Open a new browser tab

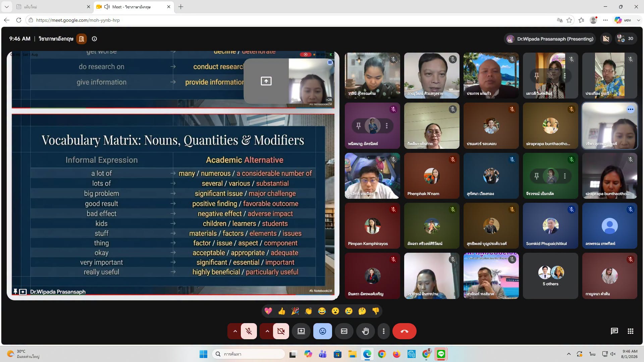tap(181, 7)
